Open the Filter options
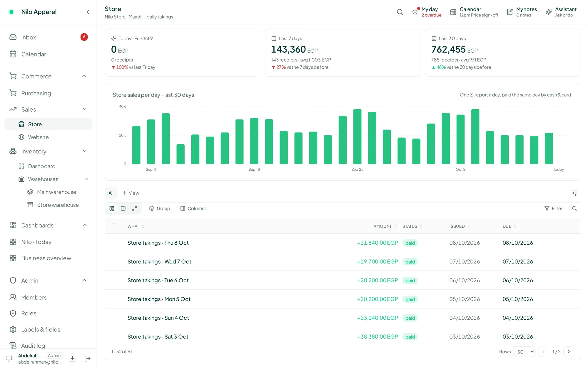The width and height of the screenshot is (588, 368). pyautogui.click(x=554, y=208)
